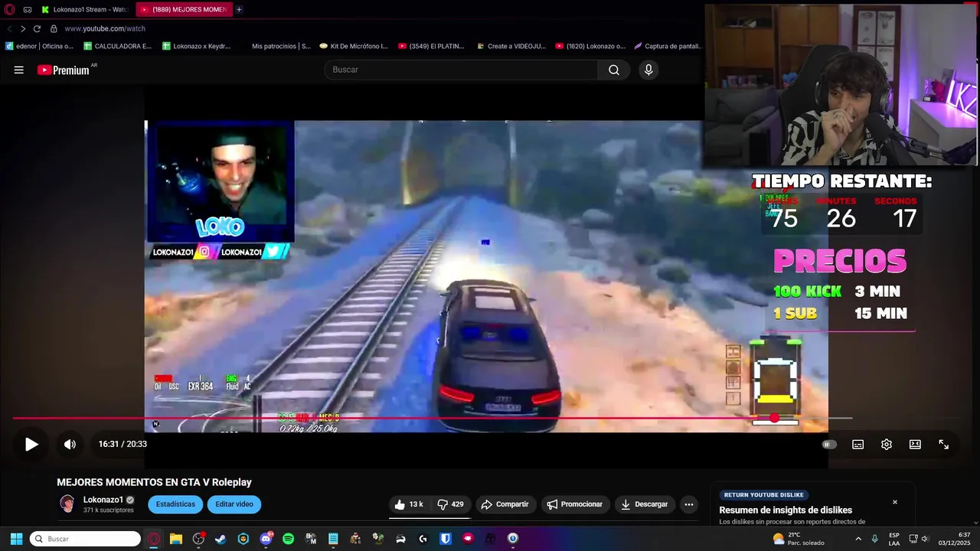Reload the current page
The height and width of the screenshot is (551, 980).
(x=37, y=28)
